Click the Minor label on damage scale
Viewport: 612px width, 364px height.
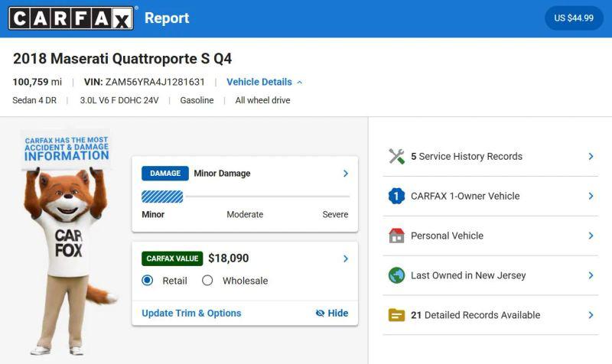pos(153,215)
